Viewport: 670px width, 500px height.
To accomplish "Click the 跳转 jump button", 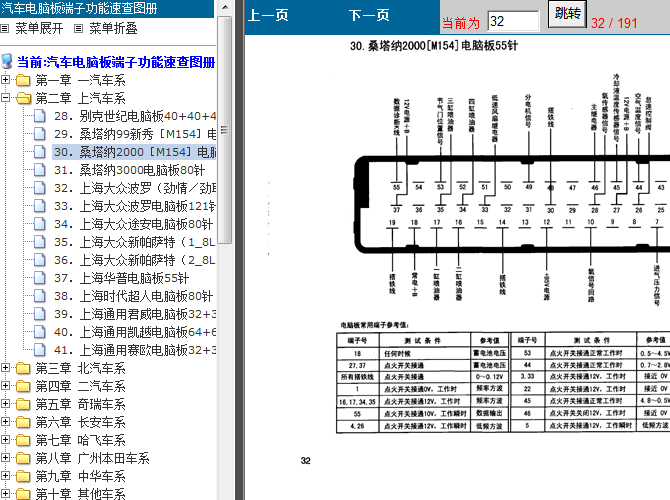I will click(x=567, y=13).
